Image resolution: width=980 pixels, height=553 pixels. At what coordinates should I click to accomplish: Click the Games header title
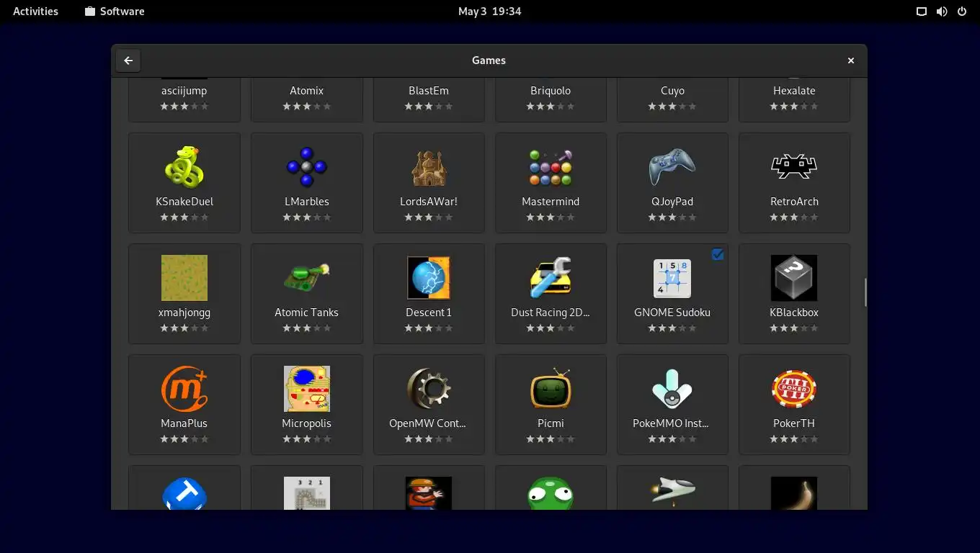[489, 60]
